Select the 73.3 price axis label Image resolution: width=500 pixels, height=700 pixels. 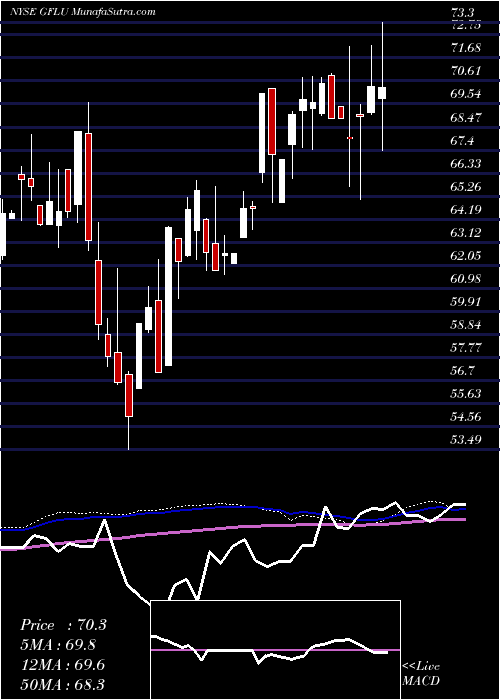tap(463, 13)
